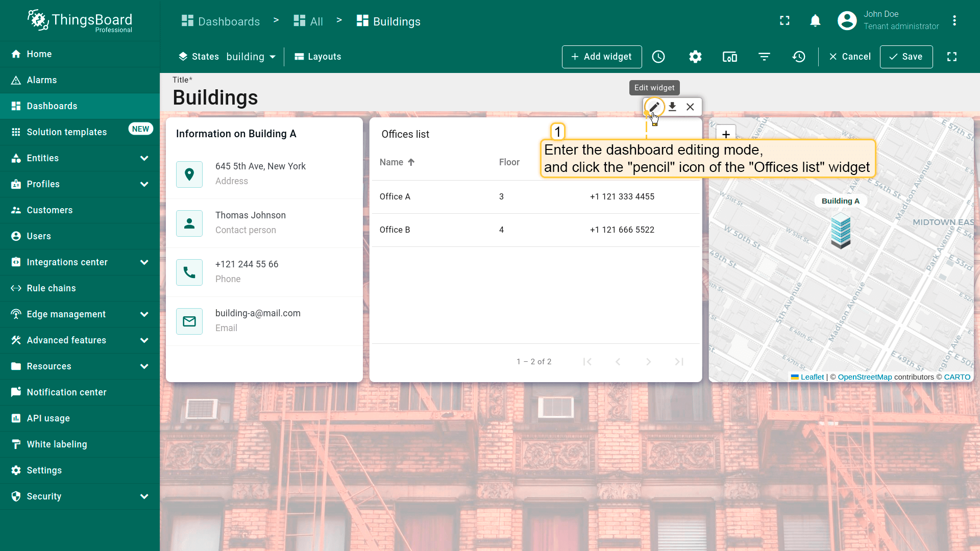Open the version control history icon
The image size is (980, 551).
click(799, 57)
